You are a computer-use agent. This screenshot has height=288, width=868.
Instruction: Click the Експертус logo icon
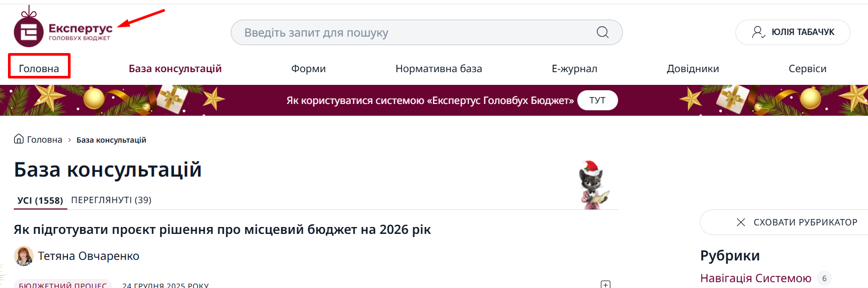pyautogui.click(x=29, y=31)
